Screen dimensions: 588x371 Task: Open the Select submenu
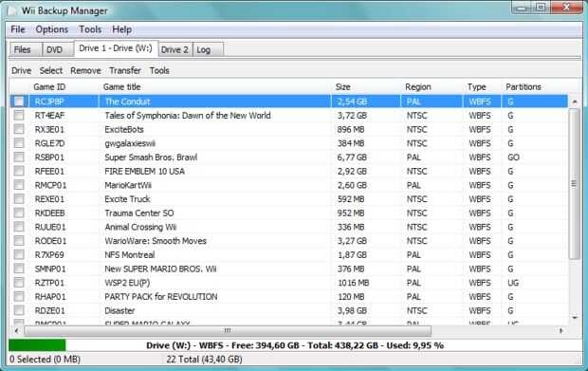50,70
